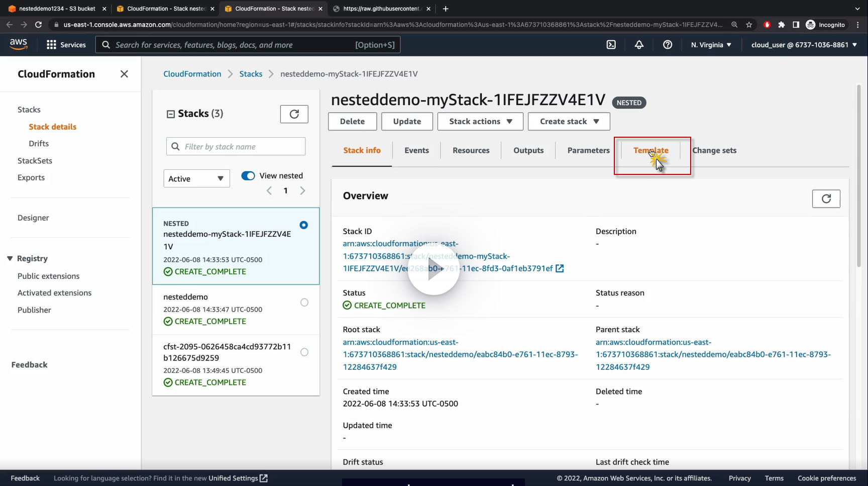
Task: Select the nesteddemo stack radio button
Action: 304,302
